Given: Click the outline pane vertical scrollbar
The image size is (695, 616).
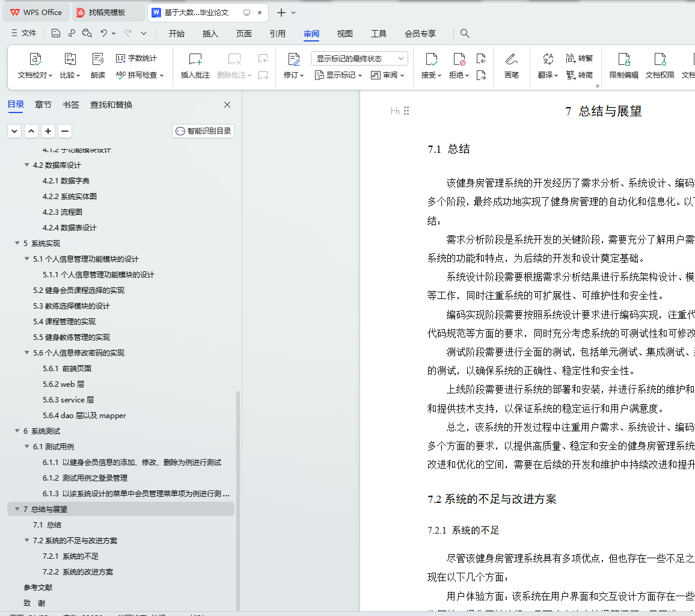Looking at the screenshot, I should tap(238, 500).
